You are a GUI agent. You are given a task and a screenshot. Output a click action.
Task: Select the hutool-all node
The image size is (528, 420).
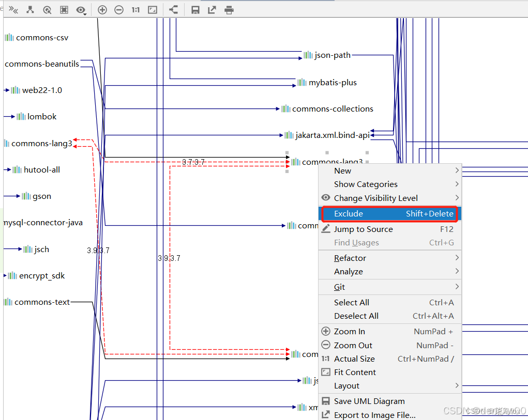[x=36, y=170]
